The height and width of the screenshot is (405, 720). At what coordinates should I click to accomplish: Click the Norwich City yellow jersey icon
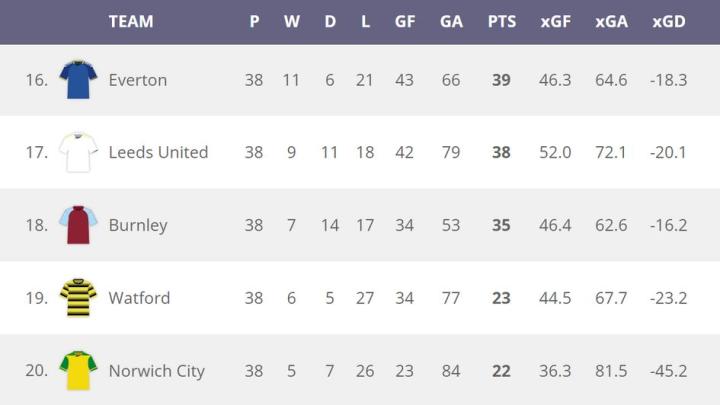pos(78,370)
